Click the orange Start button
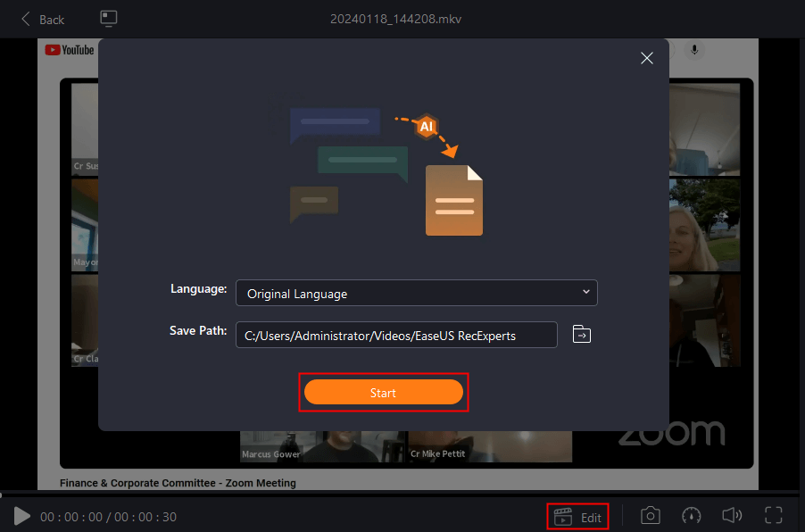Image resolution: width=805 pixels, height=532 pixels. click(x=384, y=393)
